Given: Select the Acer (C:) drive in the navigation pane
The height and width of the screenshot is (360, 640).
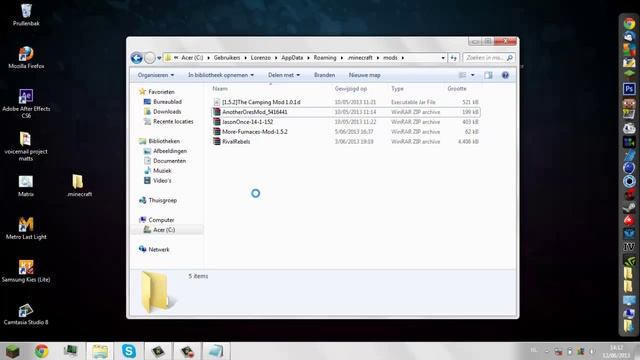Looking at the screenshot, I should pos(164,230).
